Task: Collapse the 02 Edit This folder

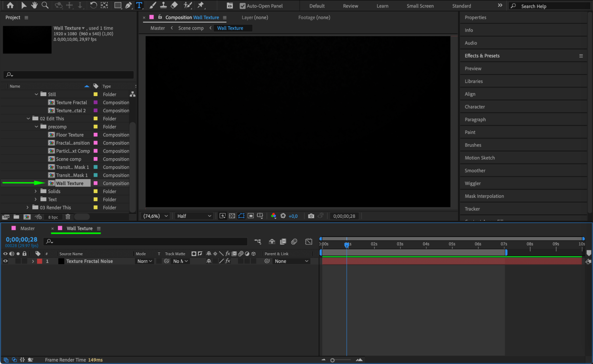Action: pos(28,119)
